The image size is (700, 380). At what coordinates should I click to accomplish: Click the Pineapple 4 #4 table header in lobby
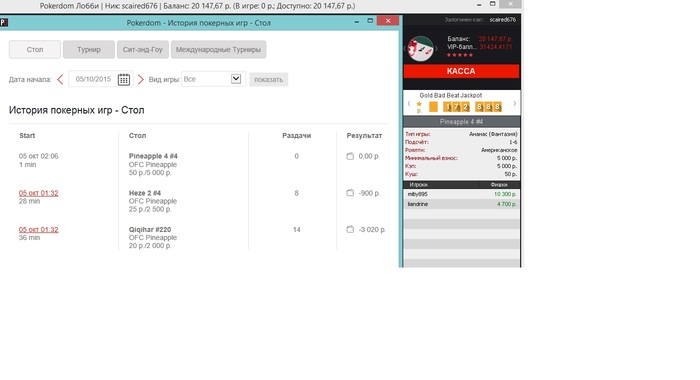[x=462, y=121]
